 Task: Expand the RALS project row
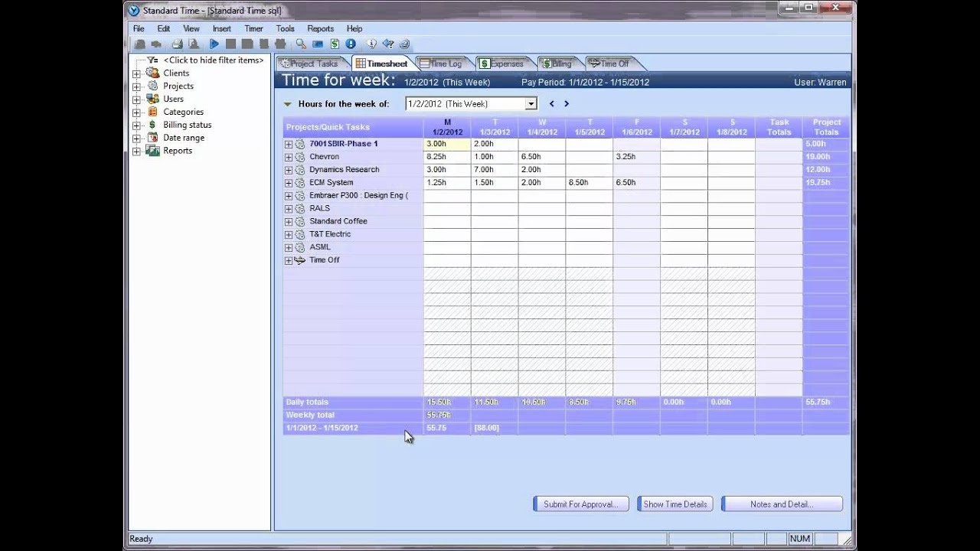[289, 209]
